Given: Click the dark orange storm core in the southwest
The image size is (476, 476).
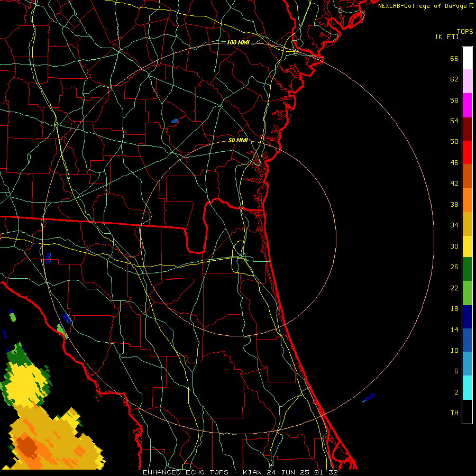Looking at the screenshot, I should pyautogui.click(x=28, y=446).
